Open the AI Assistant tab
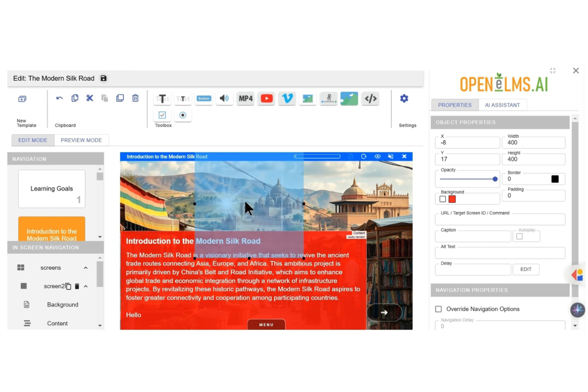This screenshot has height=392, width=588. pos(503,105)
